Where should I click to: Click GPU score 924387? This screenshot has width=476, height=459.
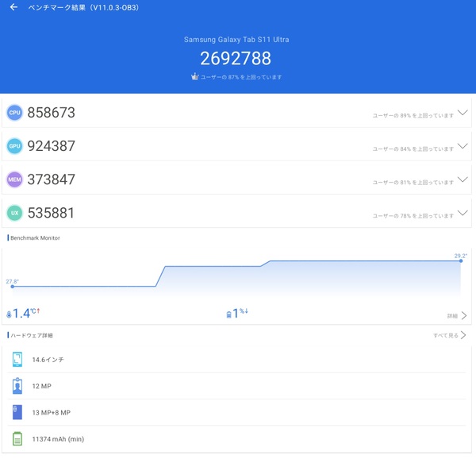pos(51,146)
